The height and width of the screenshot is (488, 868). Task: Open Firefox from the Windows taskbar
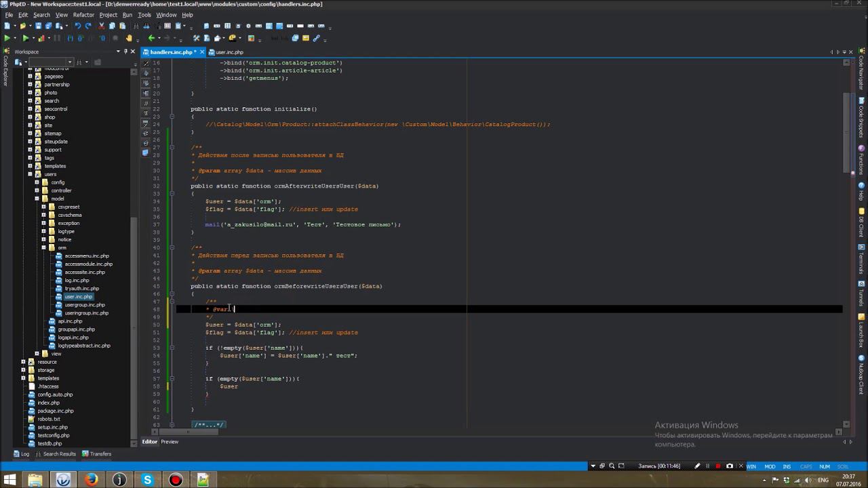pos(92,480)
